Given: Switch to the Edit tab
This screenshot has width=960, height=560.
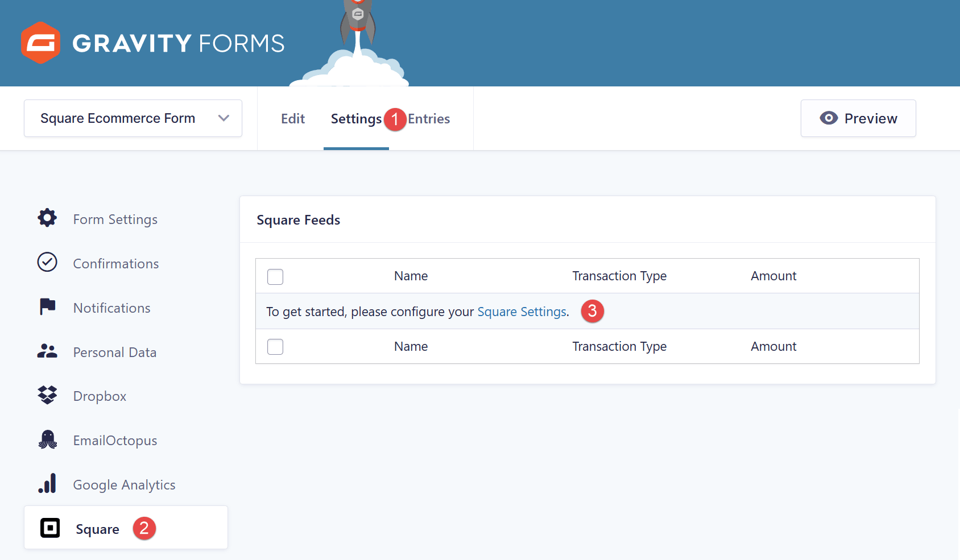Looking at the screenshot, I should coord(293,118).
